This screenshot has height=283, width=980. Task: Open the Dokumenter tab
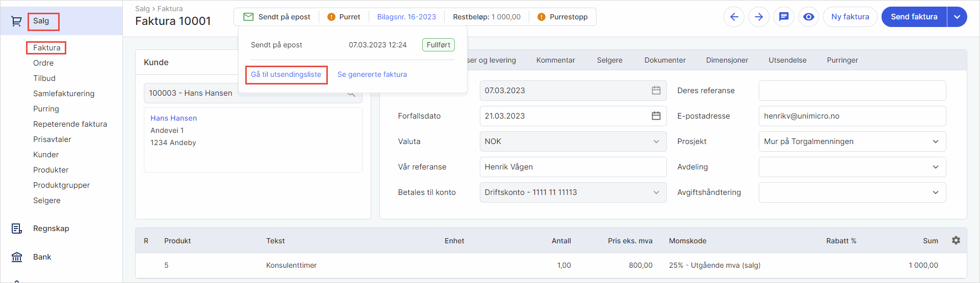(x=665, y=60)
